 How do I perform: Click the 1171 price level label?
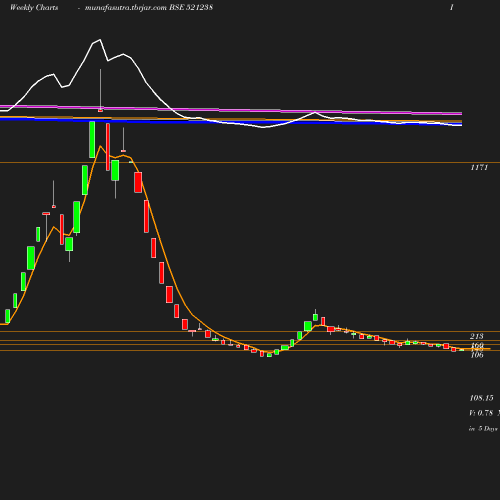pos(479,167)
